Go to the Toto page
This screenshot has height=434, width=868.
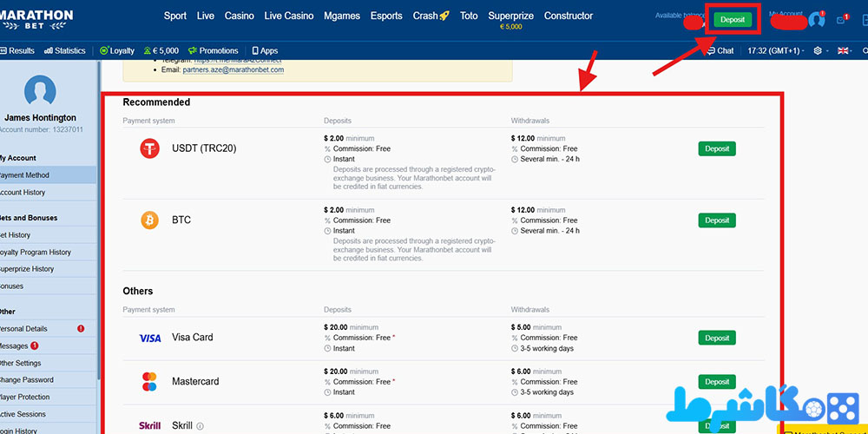[469, 16]
